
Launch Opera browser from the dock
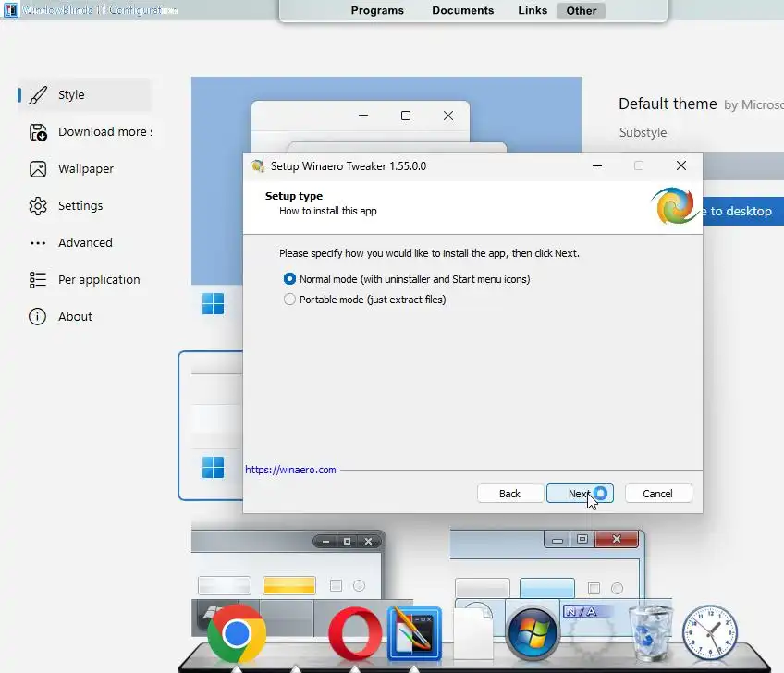(x=355, y=634)
